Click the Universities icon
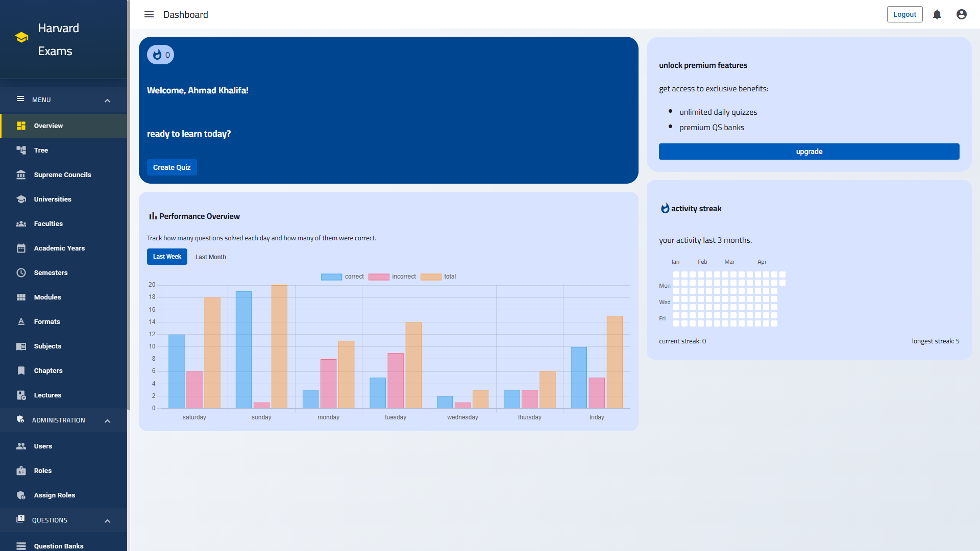The width and height of the screenshot is (980, 551). 21,199
